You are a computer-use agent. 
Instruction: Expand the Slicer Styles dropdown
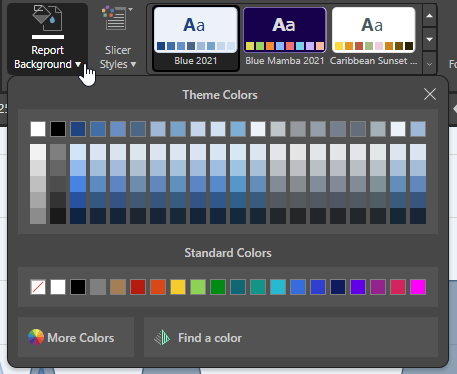tap(118, 39)
